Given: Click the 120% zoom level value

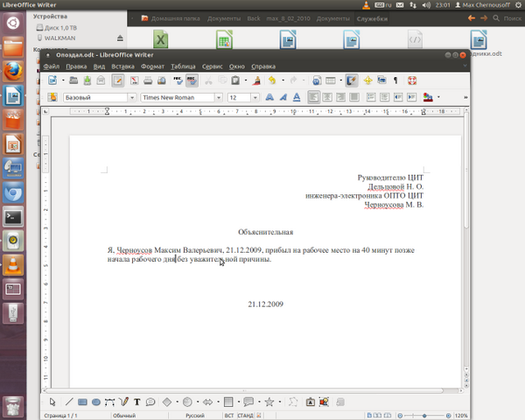Looking at the screenshot, I should [461, 416].
